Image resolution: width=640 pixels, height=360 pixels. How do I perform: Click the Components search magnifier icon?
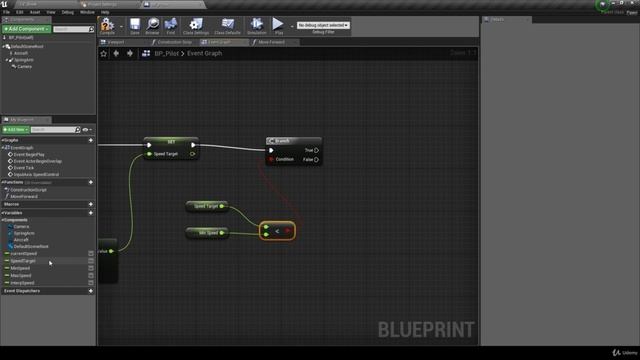pos(91,29)
